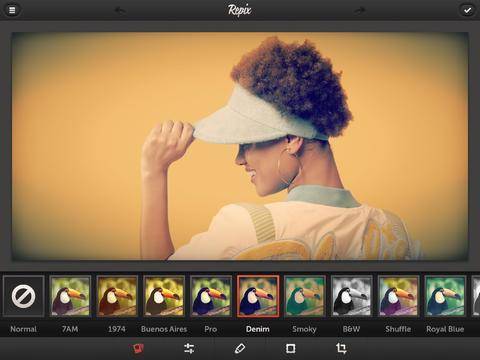Choose the Buenos Aires filter thumbnail
Viewport: 480px width, 360px height.
click(164, 296)
